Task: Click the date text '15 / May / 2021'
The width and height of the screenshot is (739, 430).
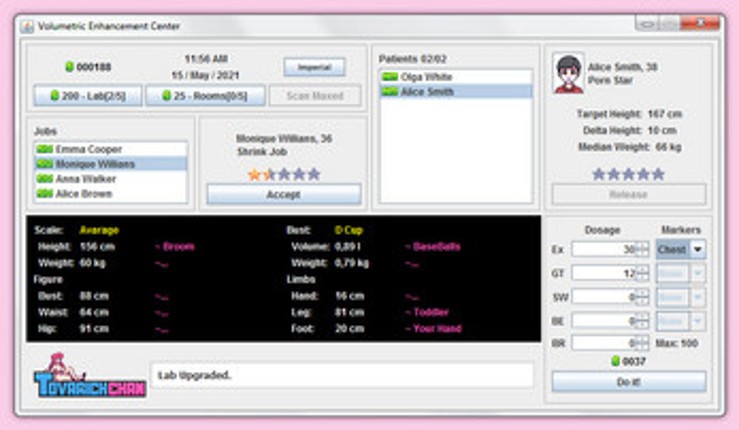Action: [205, 75]
